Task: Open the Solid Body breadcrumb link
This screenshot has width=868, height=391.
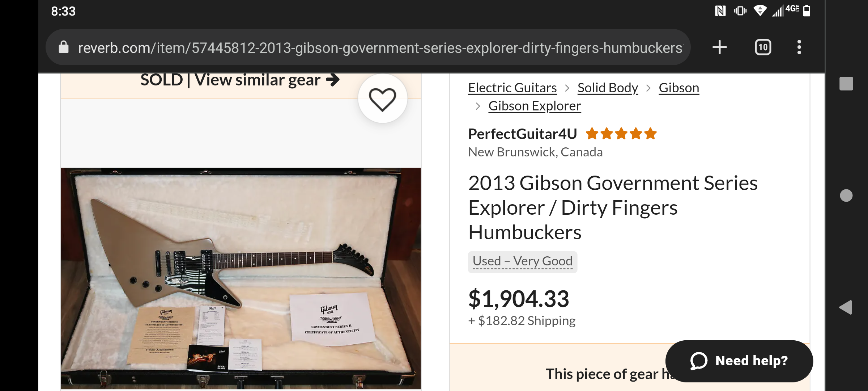Action: [608, 88]
